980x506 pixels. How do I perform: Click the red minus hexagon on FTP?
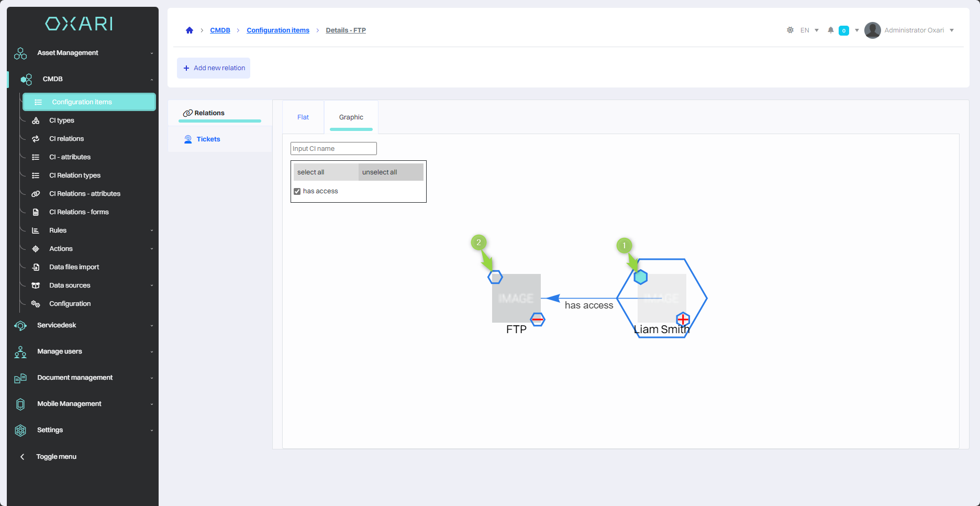538,320
